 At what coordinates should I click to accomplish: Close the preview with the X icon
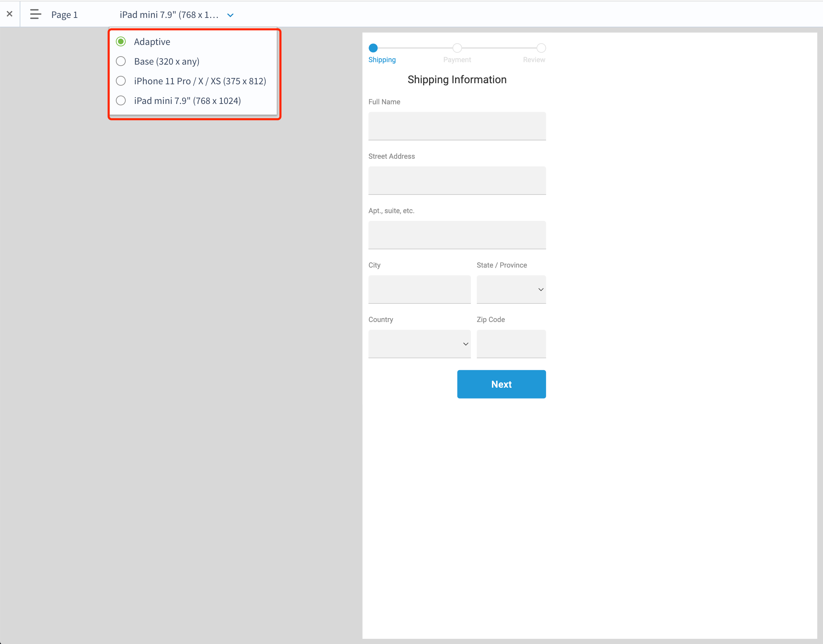click(10, 14)
